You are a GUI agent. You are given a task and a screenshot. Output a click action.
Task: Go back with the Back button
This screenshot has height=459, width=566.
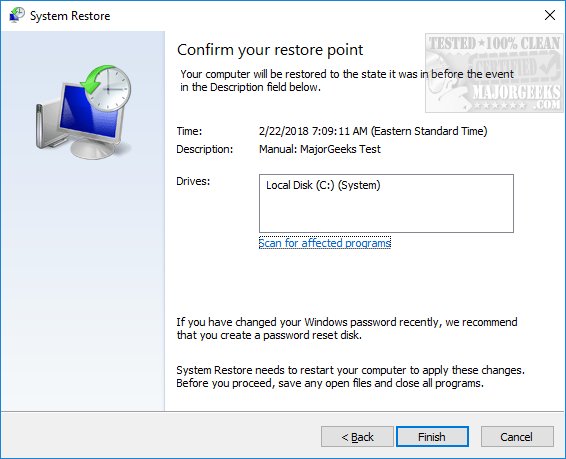(357, 437)
